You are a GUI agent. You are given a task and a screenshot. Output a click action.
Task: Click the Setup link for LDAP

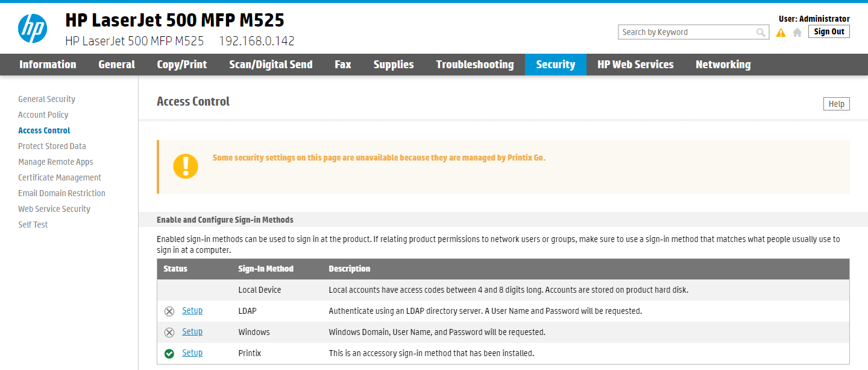[x=192, y=311]
